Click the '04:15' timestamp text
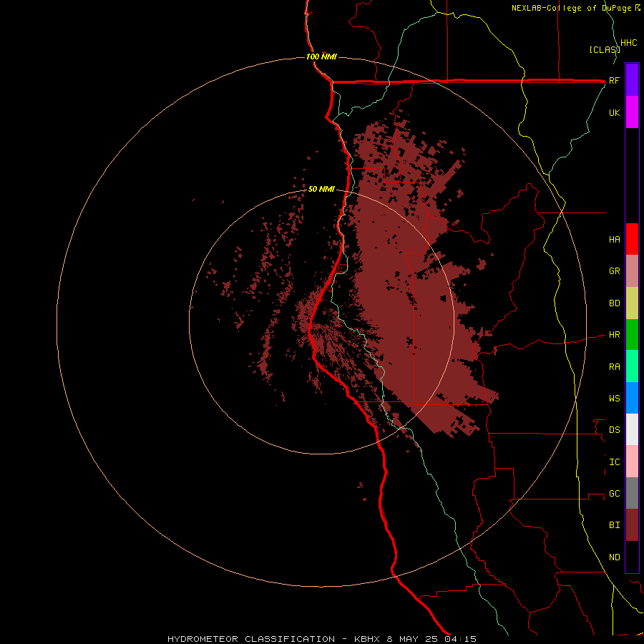The height and width of the screenshot is (644, 644). click(x=460, y=639)
